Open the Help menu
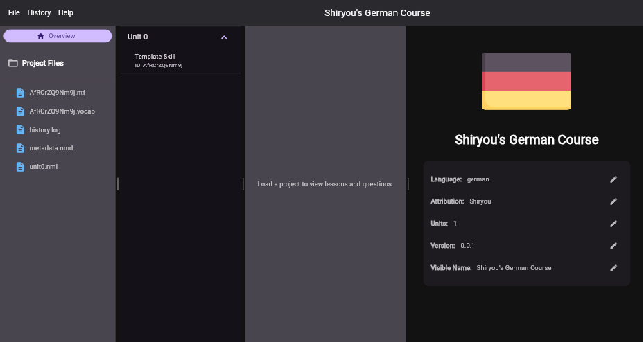 [x=66, y=12]
